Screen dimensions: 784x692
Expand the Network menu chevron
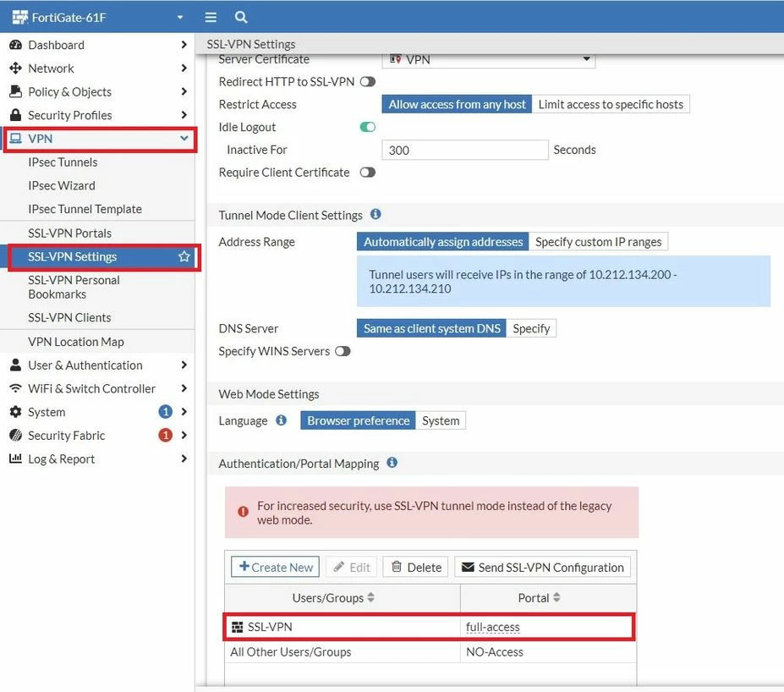click(x=184, y=68)
